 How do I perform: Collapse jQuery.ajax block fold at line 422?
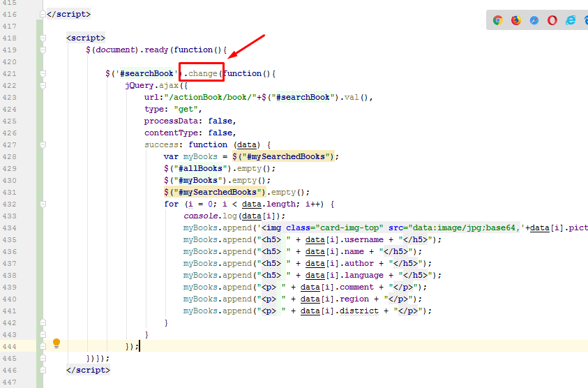43,86
